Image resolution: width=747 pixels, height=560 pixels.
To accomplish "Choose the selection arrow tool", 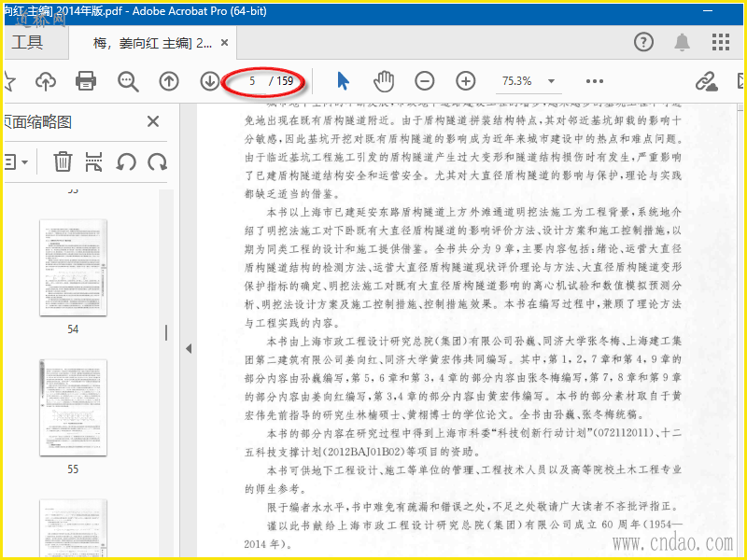I will (343, 81).
